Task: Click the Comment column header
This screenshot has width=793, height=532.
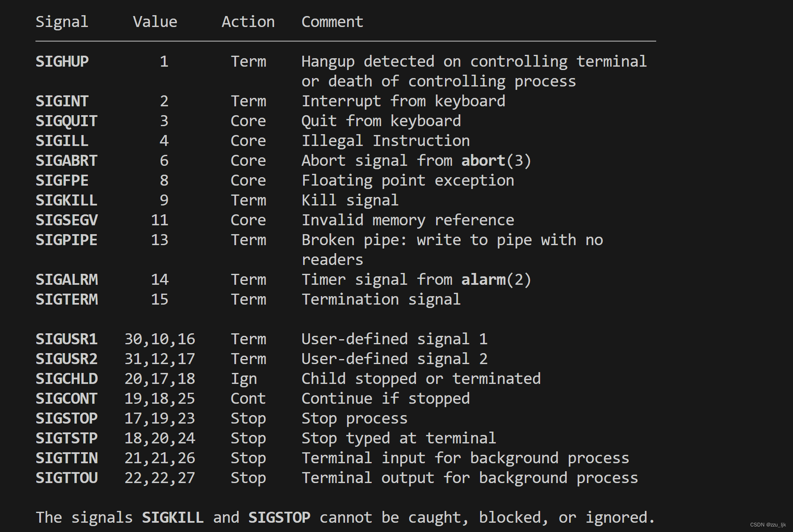Action: coord(332,22)
